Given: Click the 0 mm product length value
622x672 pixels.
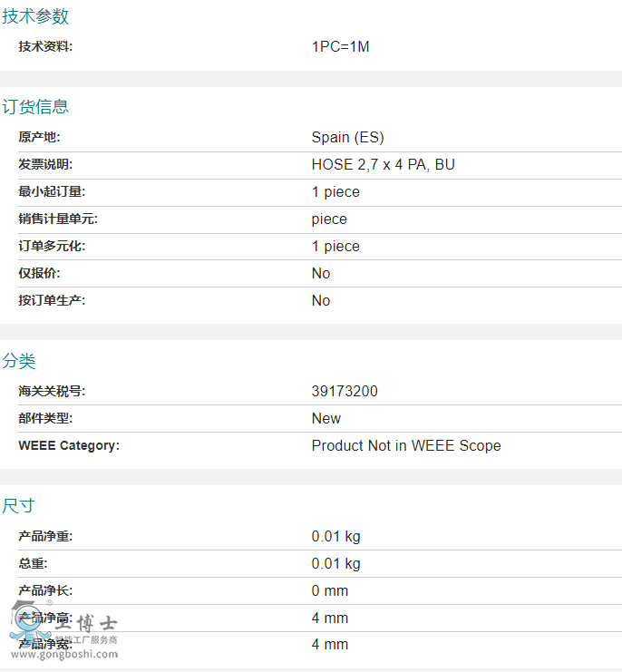Looking at the screenshot, I should [329, 591].
